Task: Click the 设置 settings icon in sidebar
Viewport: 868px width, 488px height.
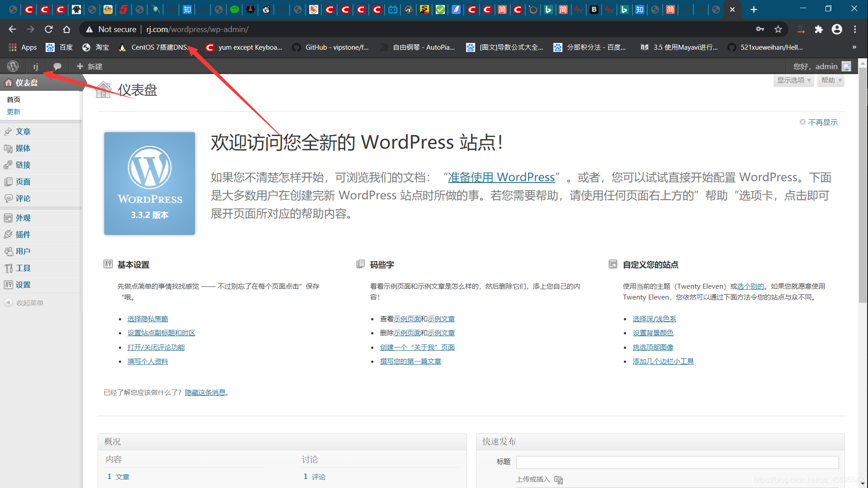Action: [x=8, y=285]
